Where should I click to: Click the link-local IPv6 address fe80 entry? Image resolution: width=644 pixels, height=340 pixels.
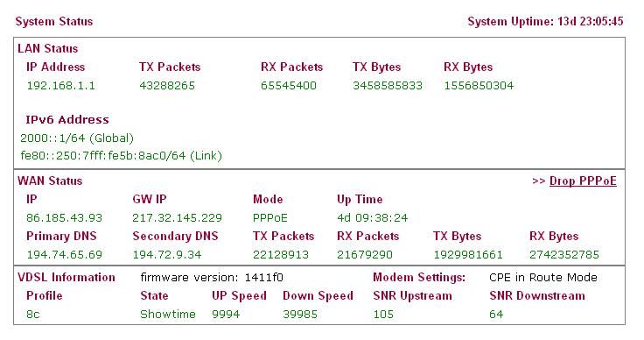click(x=121, y=156)
